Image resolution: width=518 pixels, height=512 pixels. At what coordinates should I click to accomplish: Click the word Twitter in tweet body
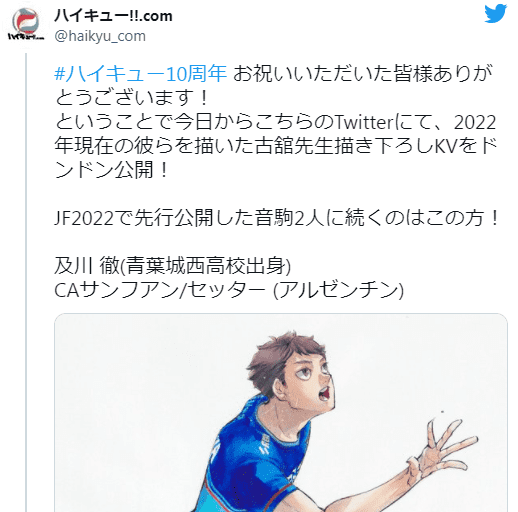(x=364, y=122)
